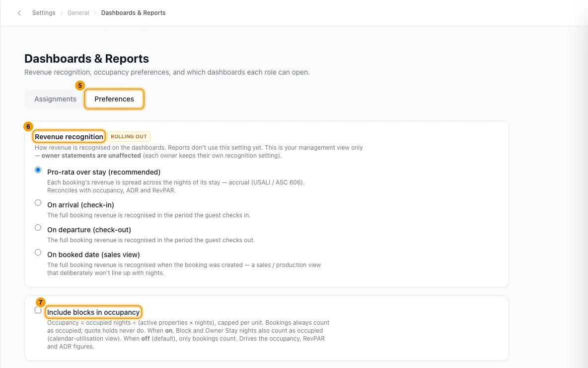The width and height of the screenshot is (588, 368).
Task: Select On departure (check-out) radio option
Action: pos(38,228)
